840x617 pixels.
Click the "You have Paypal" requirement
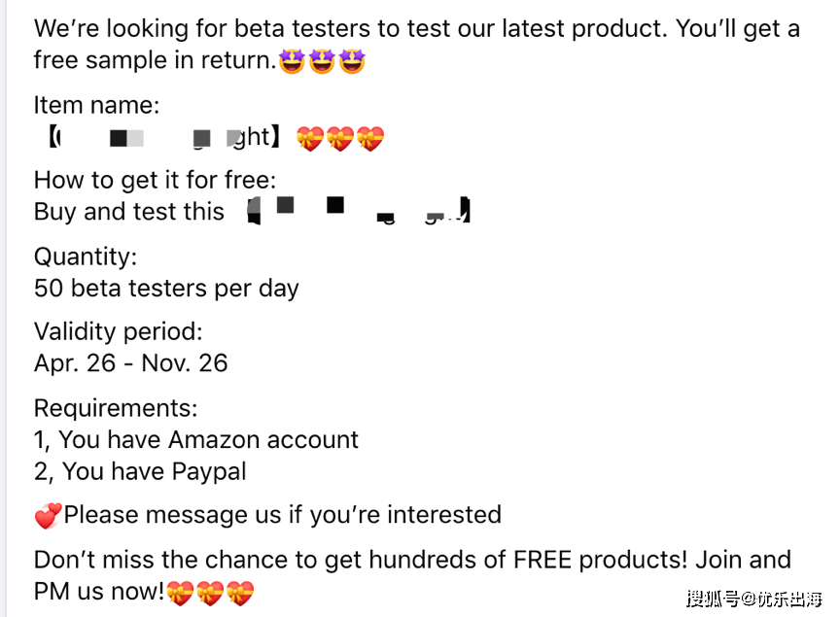pyautogui.click(x=154, y=471)
